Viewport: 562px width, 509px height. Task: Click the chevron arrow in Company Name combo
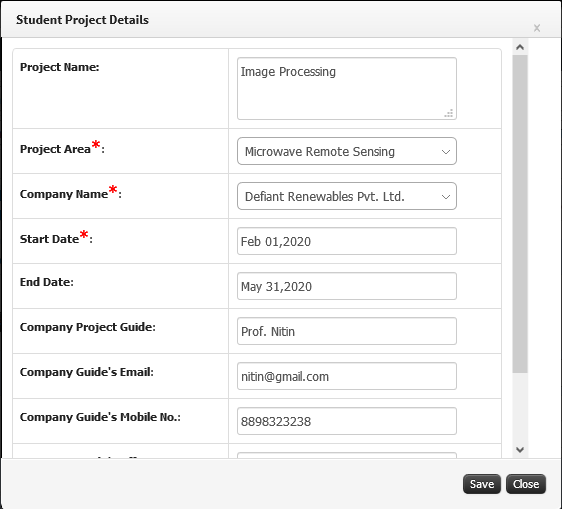coord(446,197)
